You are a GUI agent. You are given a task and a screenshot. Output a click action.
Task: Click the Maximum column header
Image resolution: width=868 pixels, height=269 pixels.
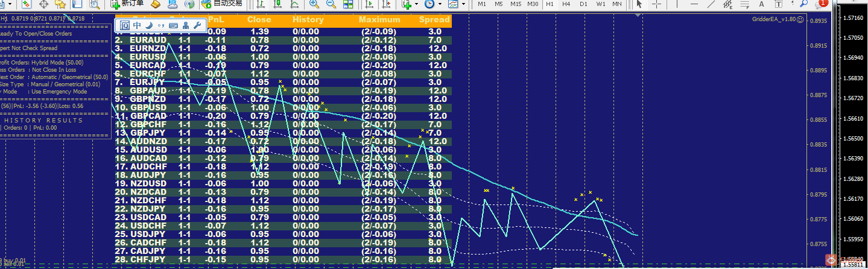(x=379, y=19)
